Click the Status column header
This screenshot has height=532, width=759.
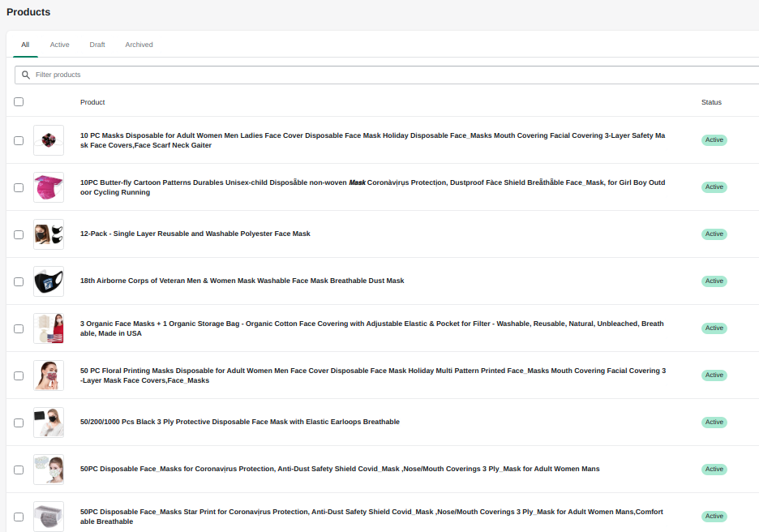(x=711, y=102)
